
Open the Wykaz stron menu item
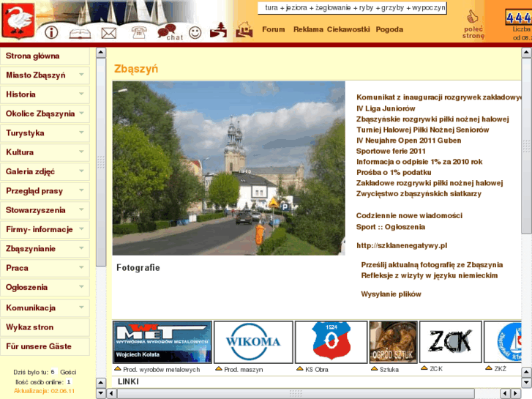click(x=45, y=327)
